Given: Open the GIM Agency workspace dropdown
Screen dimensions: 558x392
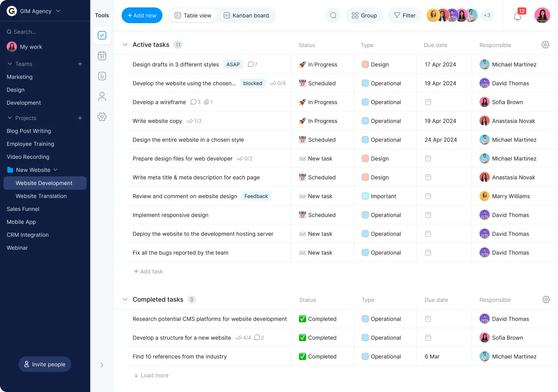Looking at the screenshot, I should [x=58, y=11].
